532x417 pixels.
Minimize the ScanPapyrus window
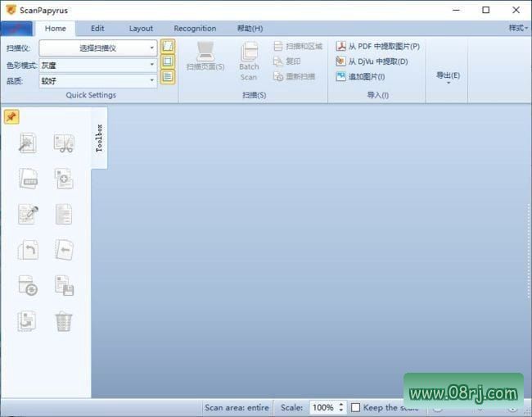click(457, 10)
